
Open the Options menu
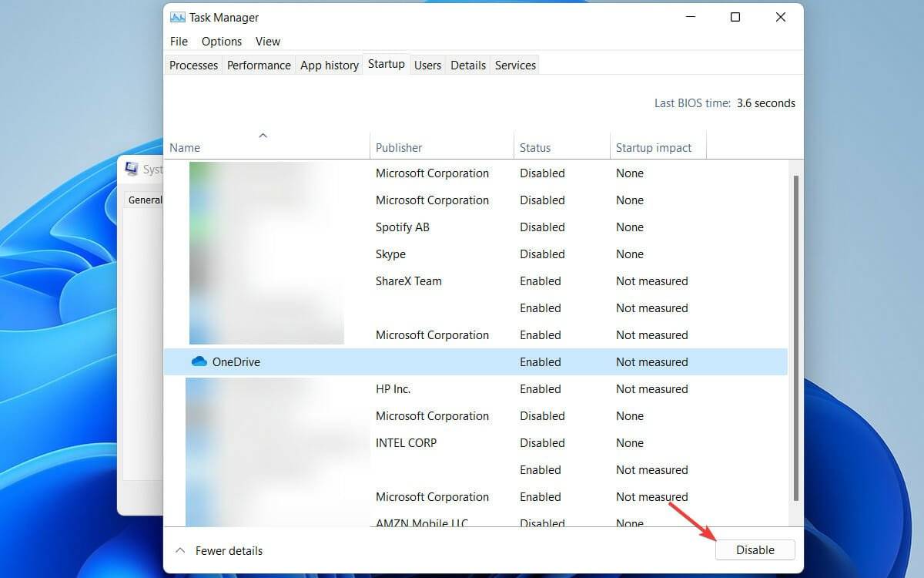click(x=221, y=41)
